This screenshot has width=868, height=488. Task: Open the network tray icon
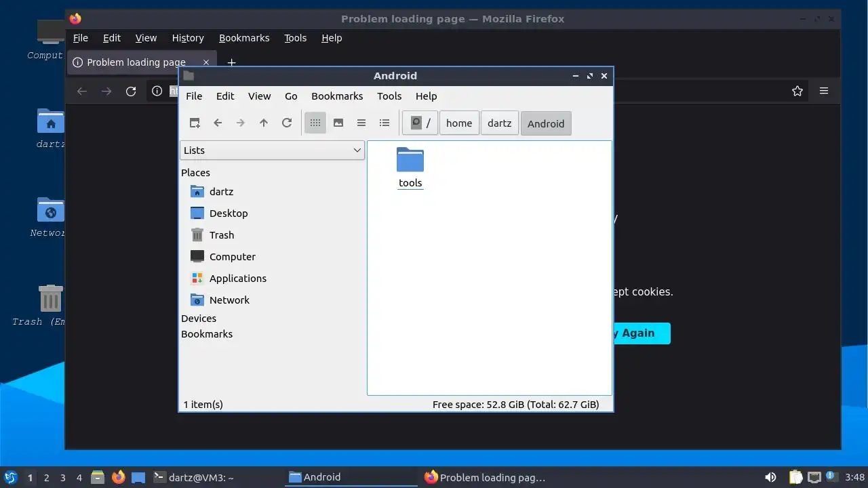coord(814,477)
